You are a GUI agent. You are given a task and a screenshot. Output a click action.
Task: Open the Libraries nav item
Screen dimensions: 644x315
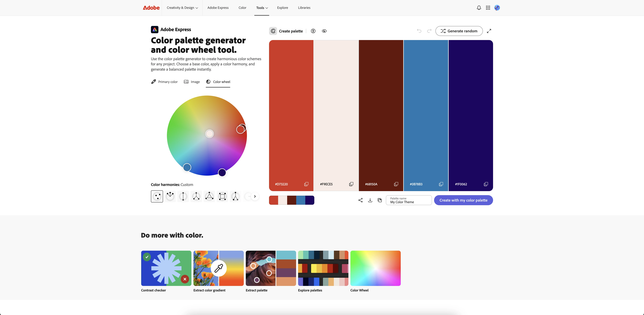tap(304, 8)
